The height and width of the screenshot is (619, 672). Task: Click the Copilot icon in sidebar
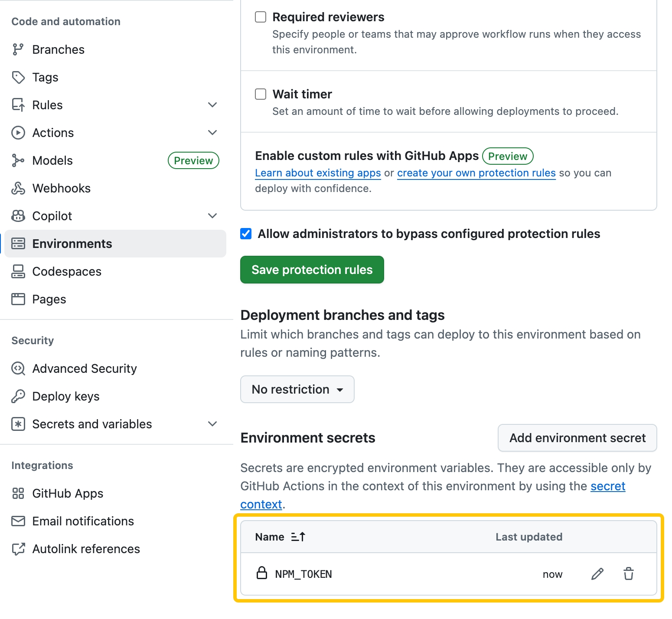(18, 216)
